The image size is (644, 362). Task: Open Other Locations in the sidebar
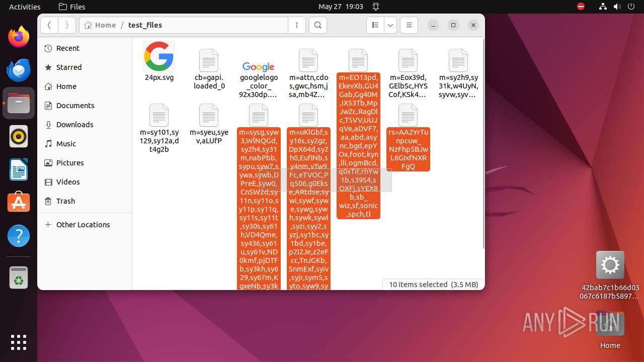[x=84, y=225]
